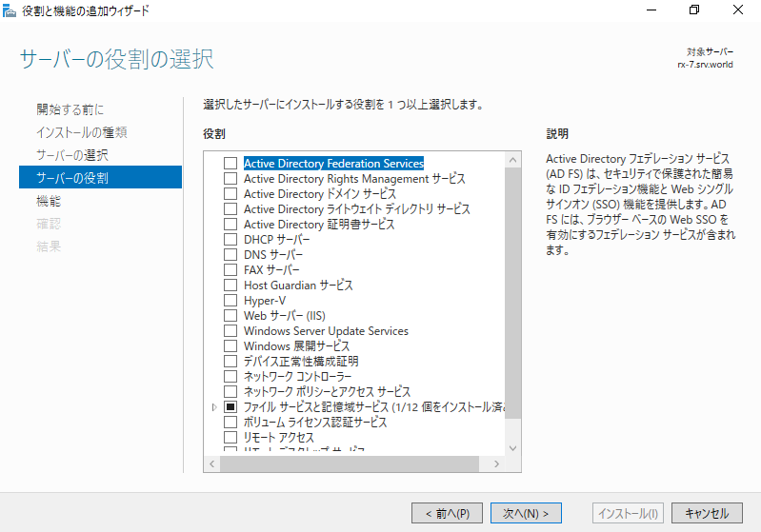Enable the Windows 展開サービス checkbox
The width and height of the screenshot is (761, 532).
coord(230,346)
